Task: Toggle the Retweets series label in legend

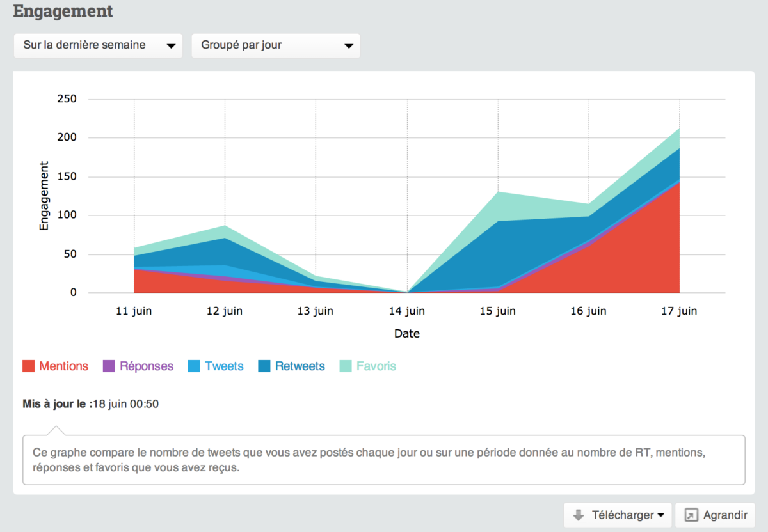Action: (x=300, y=366)
